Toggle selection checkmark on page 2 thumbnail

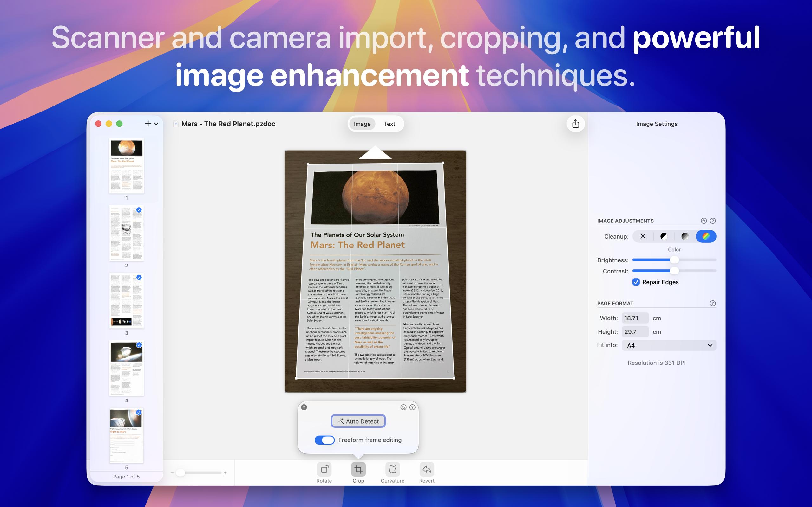(139, 210)
